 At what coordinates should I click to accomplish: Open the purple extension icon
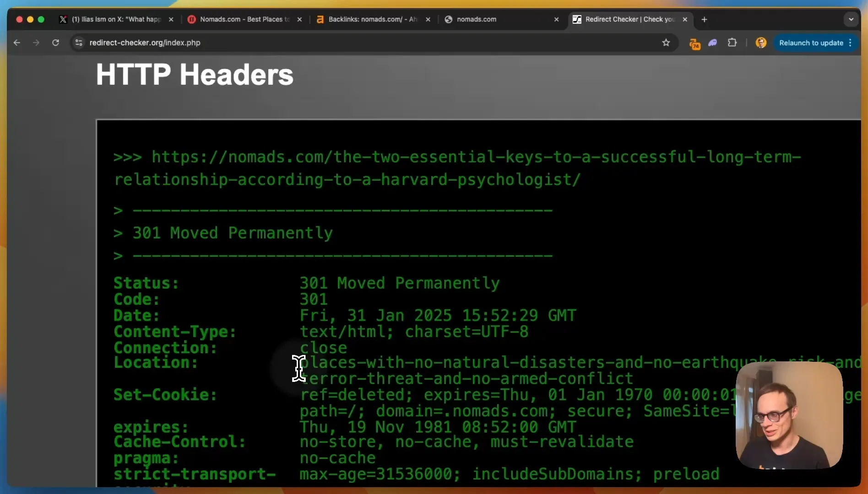[713, 43]
